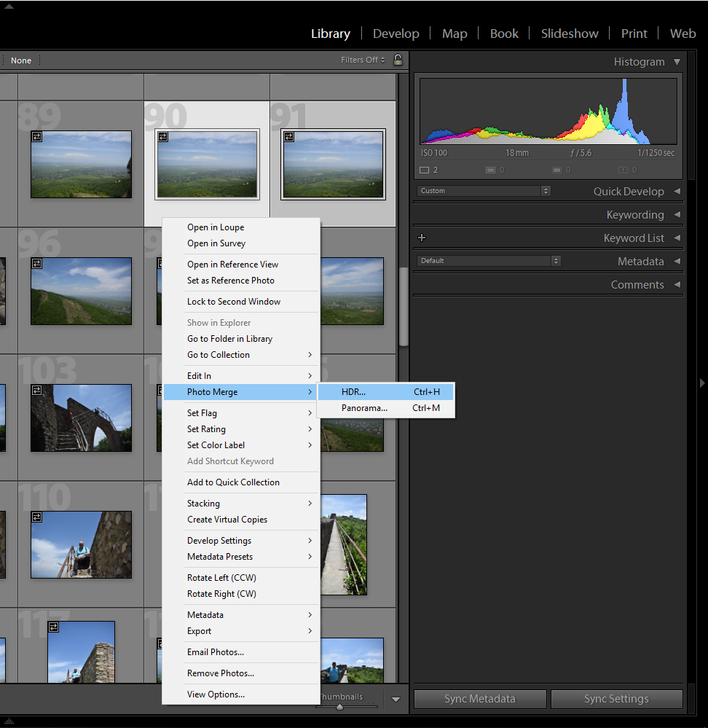The height and width of the screenshot is (728, 708).
Task: Switch to the Develop module
Action: pos(396,34)
